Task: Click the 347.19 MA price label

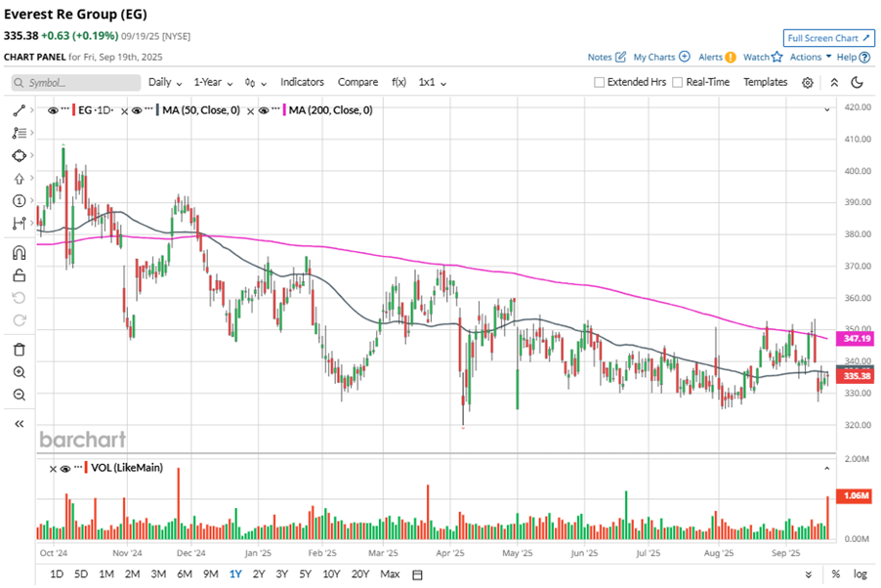Action: point(856,339)
